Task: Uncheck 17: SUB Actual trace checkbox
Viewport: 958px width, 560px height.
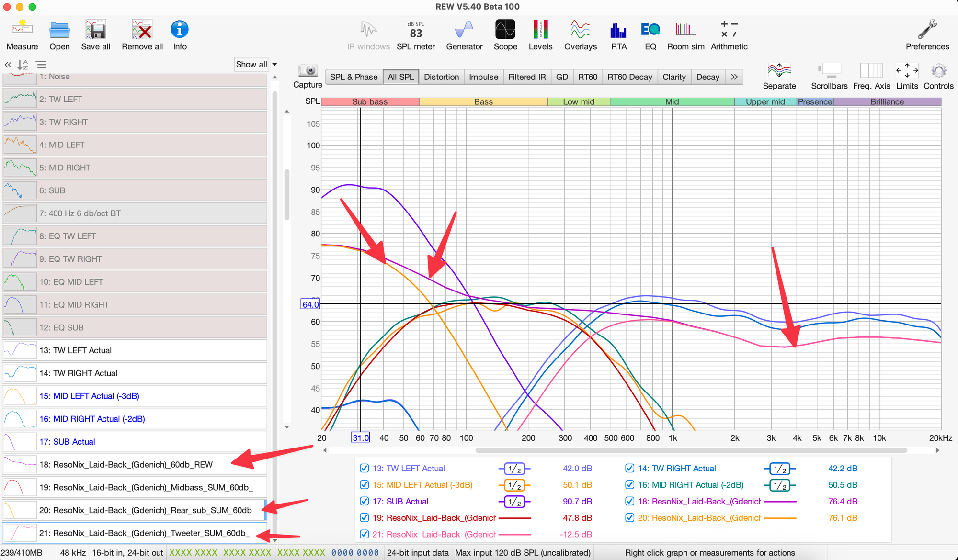Action: [x=364, y=501]
